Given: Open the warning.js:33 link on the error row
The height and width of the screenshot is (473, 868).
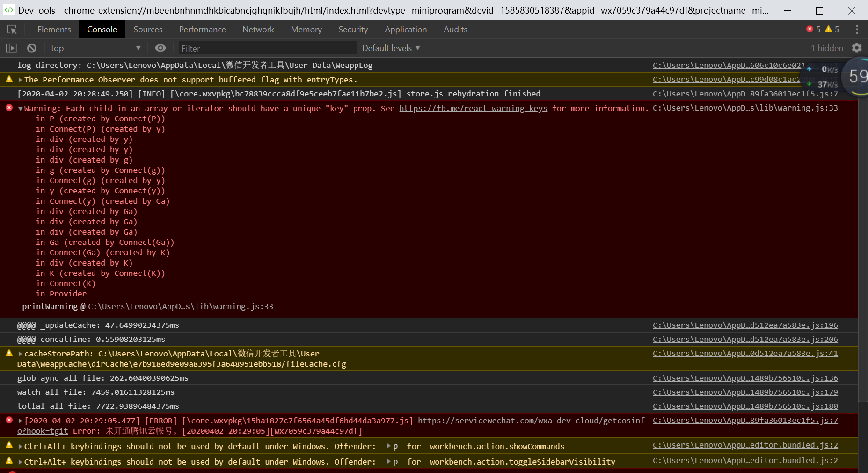Looking at the screenshot, I should (x=745, y=108).
